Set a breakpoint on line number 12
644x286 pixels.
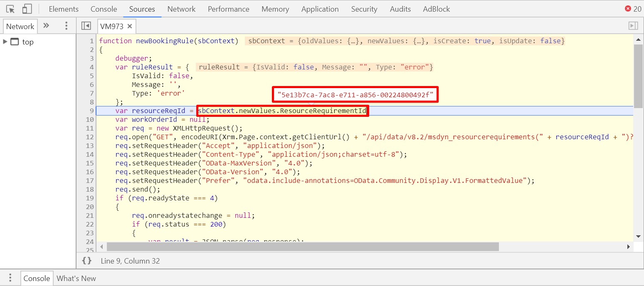pyautogui.click(x=90, y=137)
